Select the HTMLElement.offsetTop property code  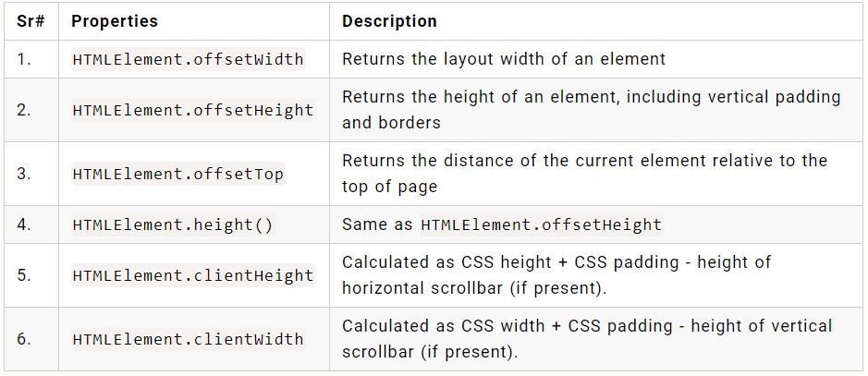[178, 175]
